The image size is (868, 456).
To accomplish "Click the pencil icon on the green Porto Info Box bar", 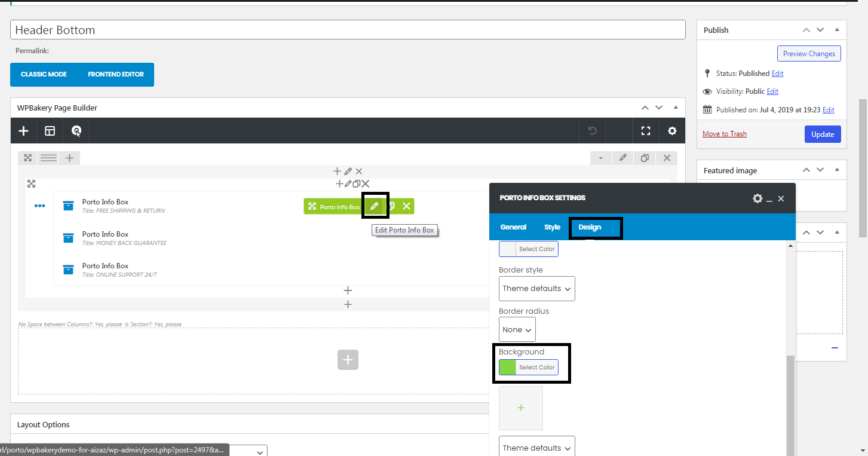I will 375,206.
